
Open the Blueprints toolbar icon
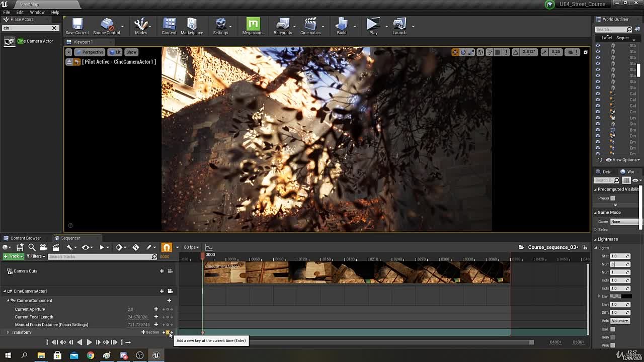(x=283, y=26)
